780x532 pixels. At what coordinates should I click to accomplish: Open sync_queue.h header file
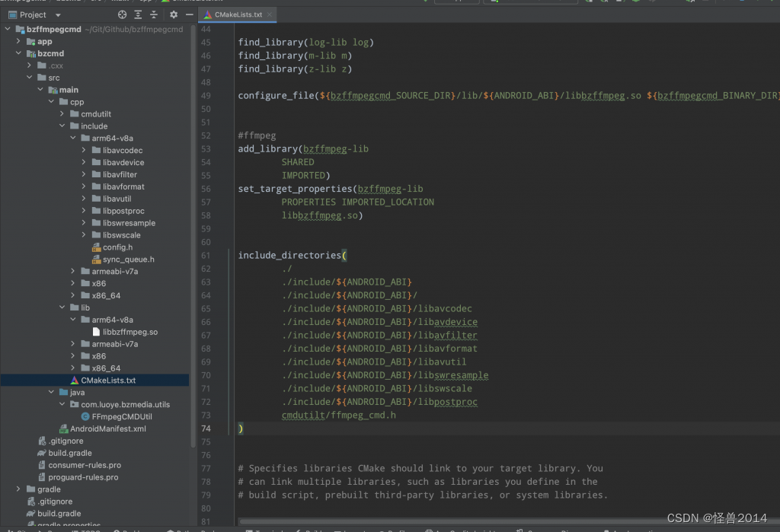coord(128,260)
